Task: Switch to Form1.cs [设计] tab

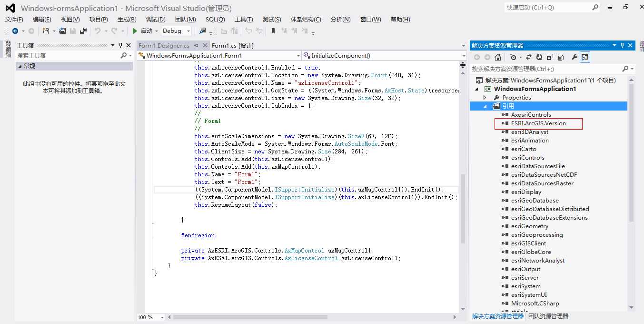Action: click(x=232, y=46)
